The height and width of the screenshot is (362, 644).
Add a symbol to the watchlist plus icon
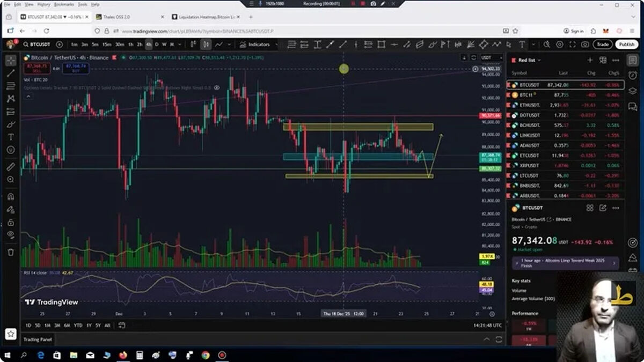tap(590, 60)
